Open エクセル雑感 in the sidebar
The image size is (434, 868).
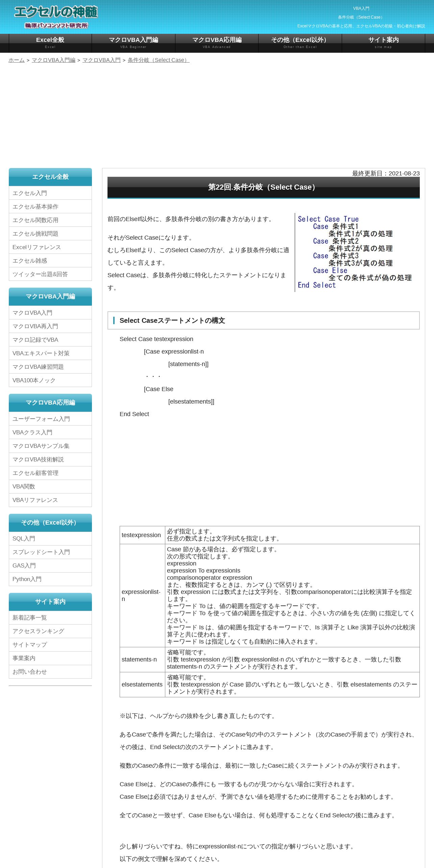click(x=50, y=261)
